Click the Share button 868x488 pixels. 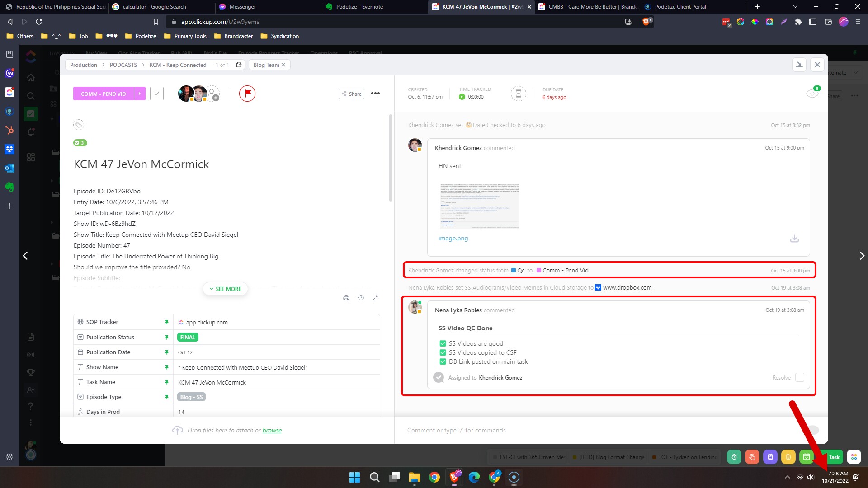coord(351,94)
